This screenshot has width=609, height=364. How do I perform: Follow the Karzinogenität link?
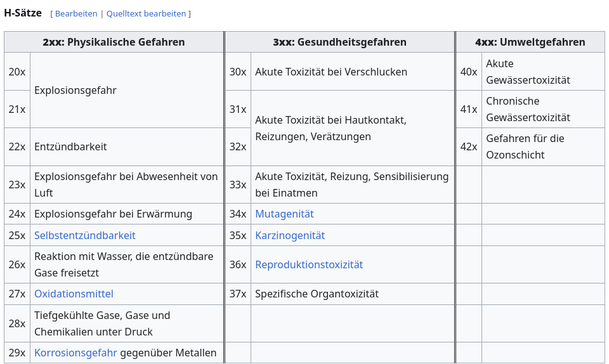pos(290,235)
